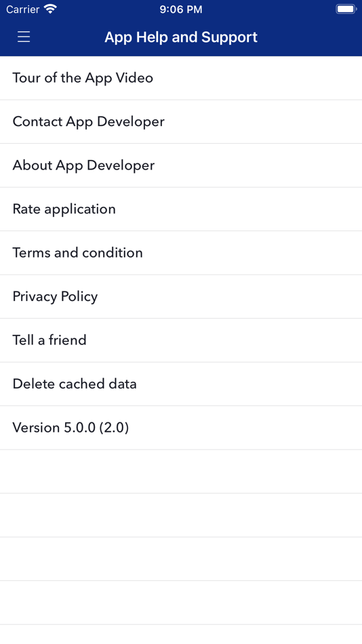Click the word Policy in Privacy row
362x644 pixels.
[x=79, y=296]
